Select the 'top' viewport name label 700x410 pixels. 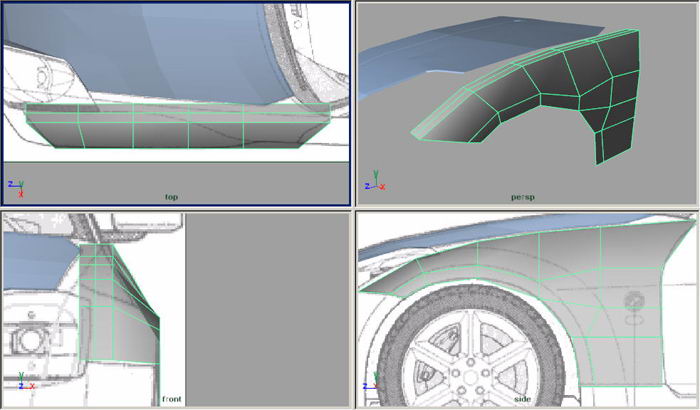pos(172,197)
